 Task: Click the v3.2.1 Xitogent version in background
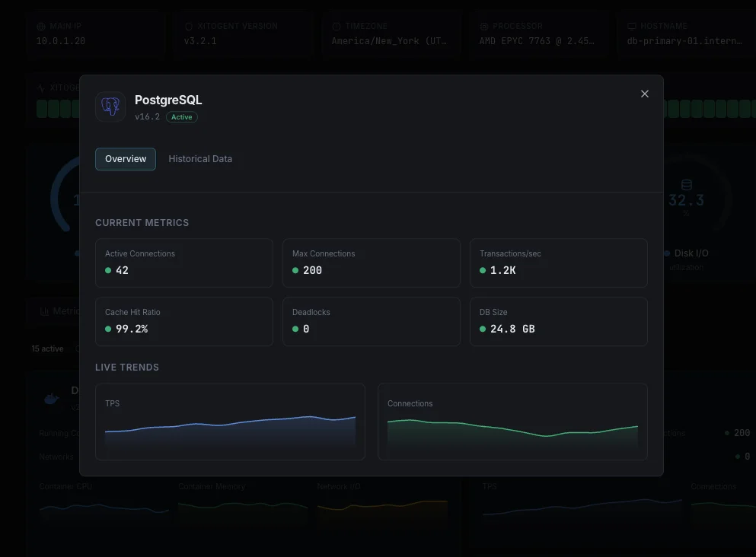pyautogui.click(x=200, y=41)
